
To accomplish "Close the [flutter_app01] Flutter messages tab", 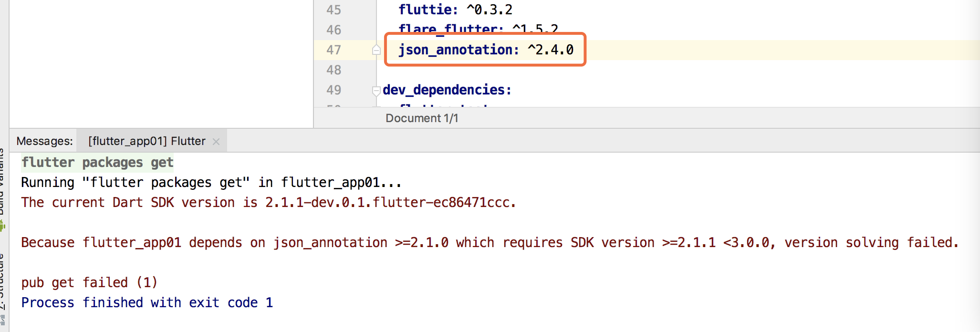I will pos(216,142).
